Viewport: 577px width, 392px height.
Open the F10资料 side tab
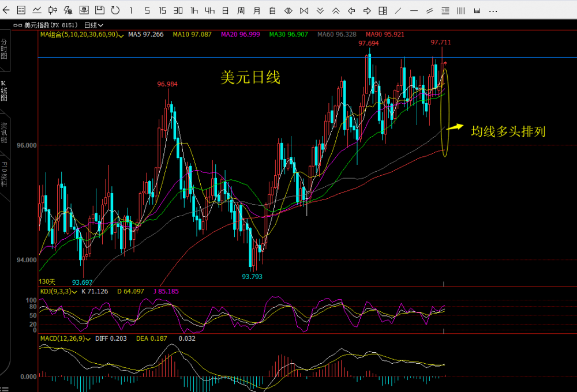point(4,174)
